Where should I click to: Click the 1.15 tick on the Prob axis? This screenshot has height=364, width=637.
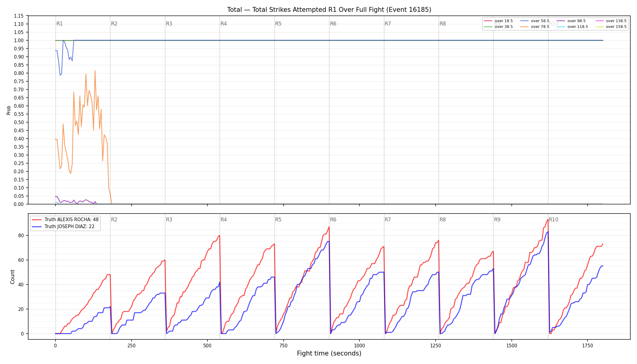(19, 16)
